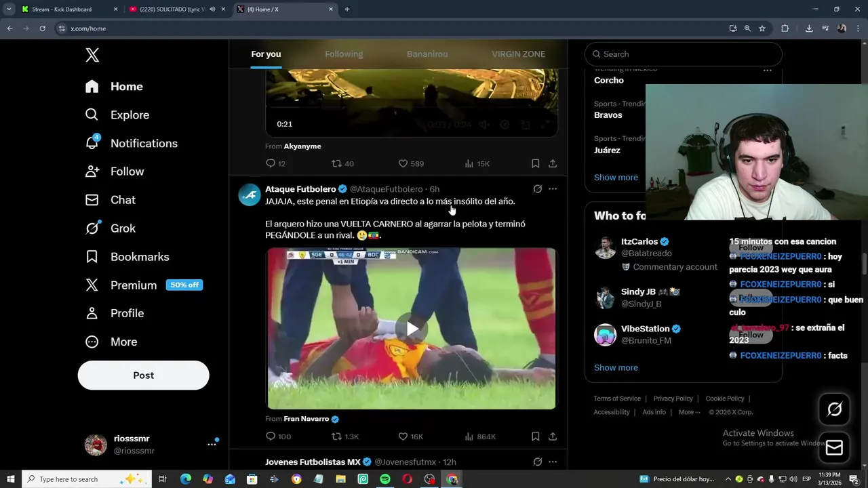Open Grok explain on Ataque Futbolero post
Viewport: 868px width, 488px height.
537,189
